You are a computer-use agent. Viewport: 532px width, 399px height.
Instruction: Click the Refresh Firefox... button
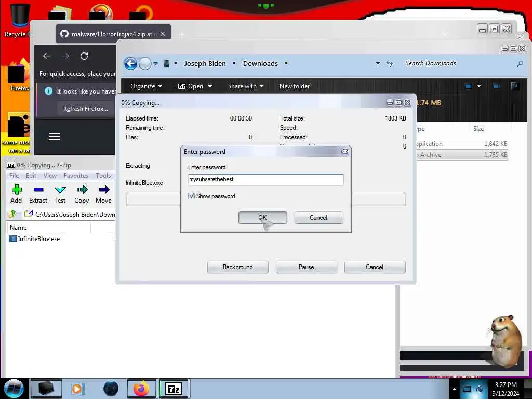pyautogui.click(x=86, y=109)
